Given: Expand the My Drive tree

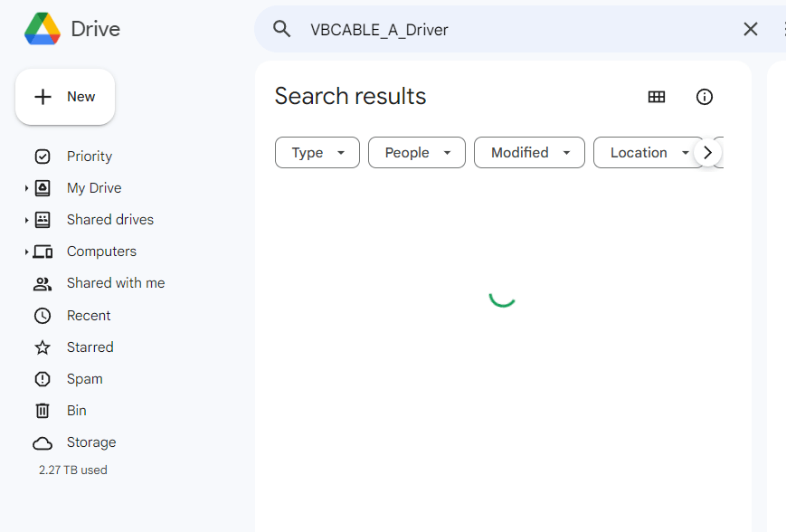Looking at the screenshot, I should point(26,188).
